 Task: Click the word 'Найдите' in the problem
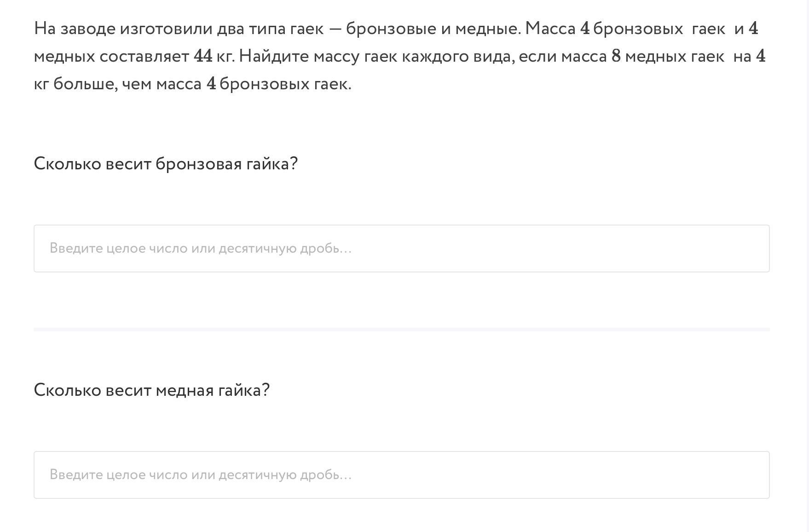click(274, 56)
